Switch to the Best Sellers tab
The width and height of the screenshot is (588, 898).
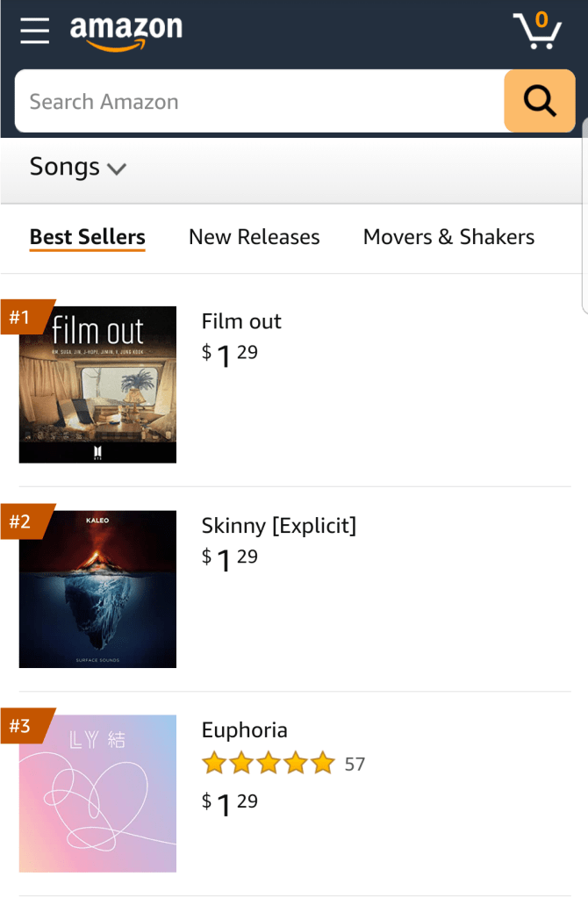tap(87, 237)
